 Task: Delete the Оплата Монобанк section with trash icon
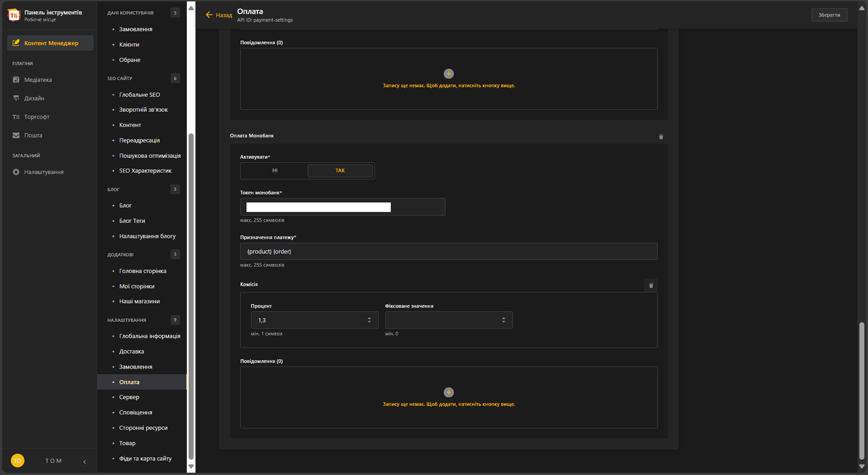pos(661,136)
